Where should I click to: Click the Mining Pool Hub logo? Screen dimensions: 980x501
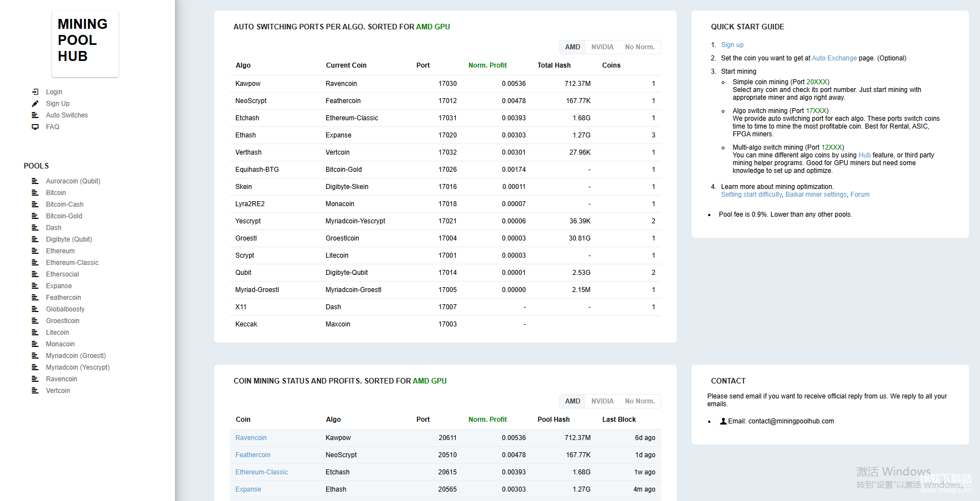(85, 43)
